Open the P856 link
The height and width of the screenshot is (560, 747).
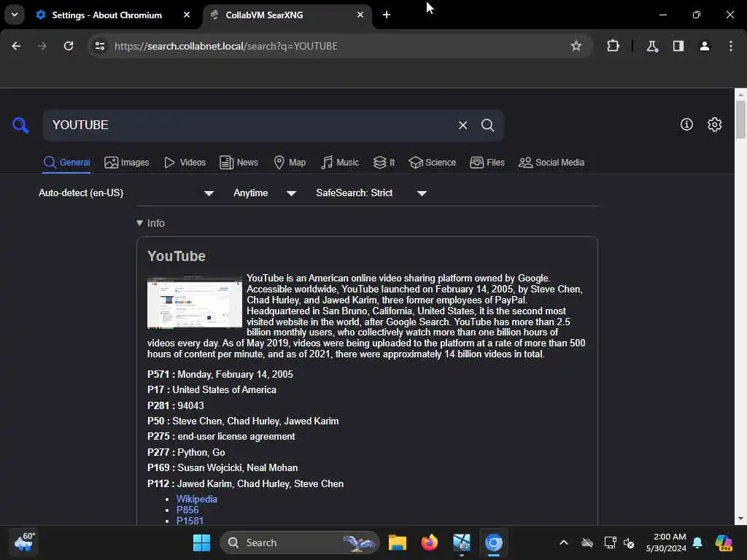(187, 510)
